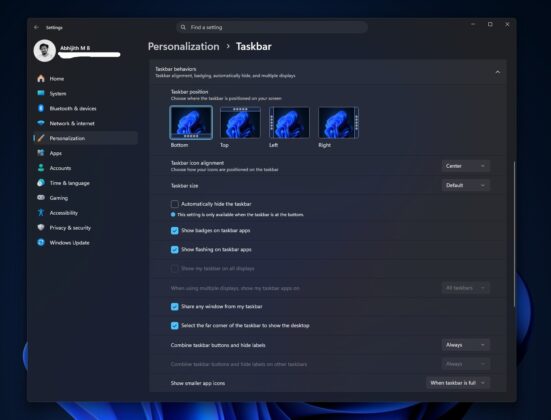Open the Taskbar size Default dropdown

pos(466,185)
